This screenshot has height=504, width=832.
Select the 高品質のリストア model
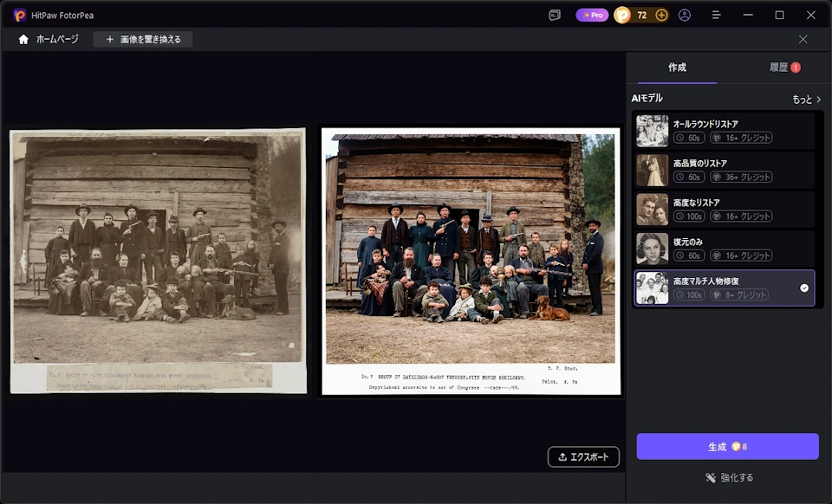[725, 170]
